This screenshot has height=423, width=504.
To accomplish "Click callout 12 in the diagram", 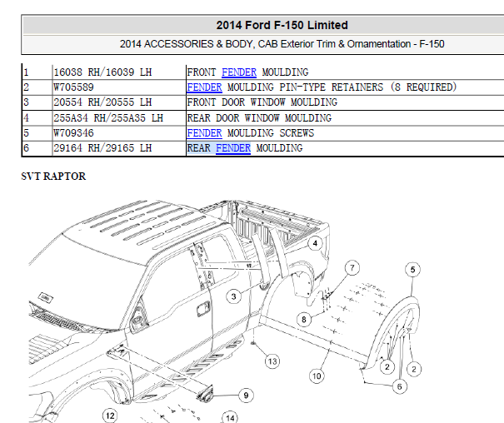I will click(110, 416).
